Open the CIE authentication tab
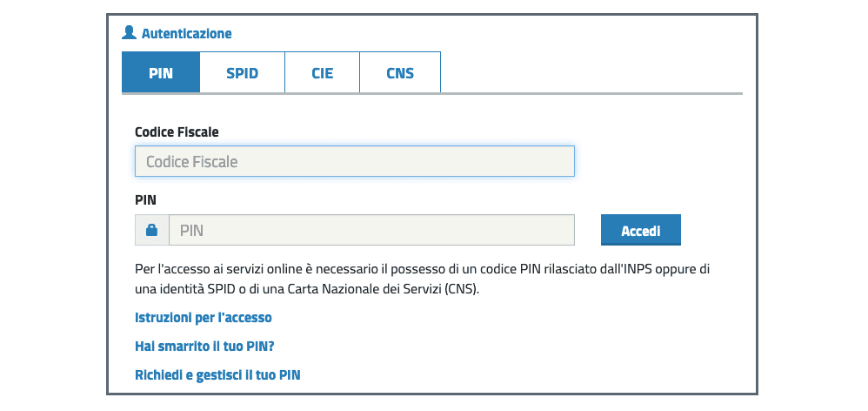The image size is (868, 411). pyautogui.click(x=322, y=73)
